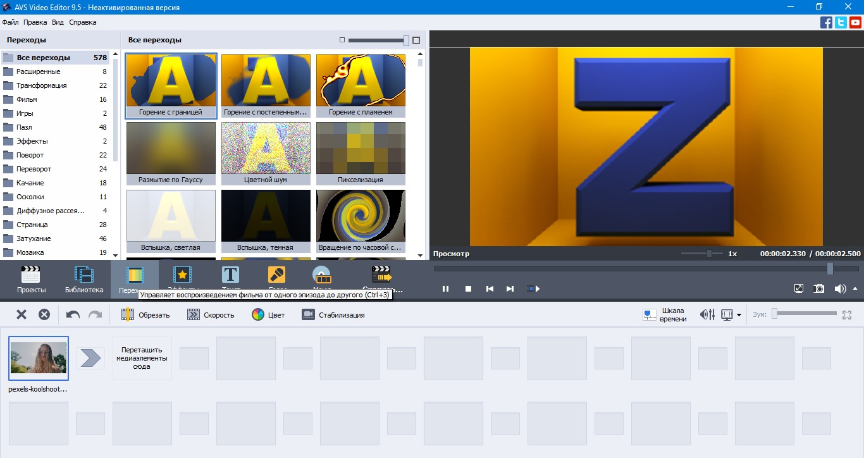
Task: Open the Проекты section
Action: (x=31, y=279)
